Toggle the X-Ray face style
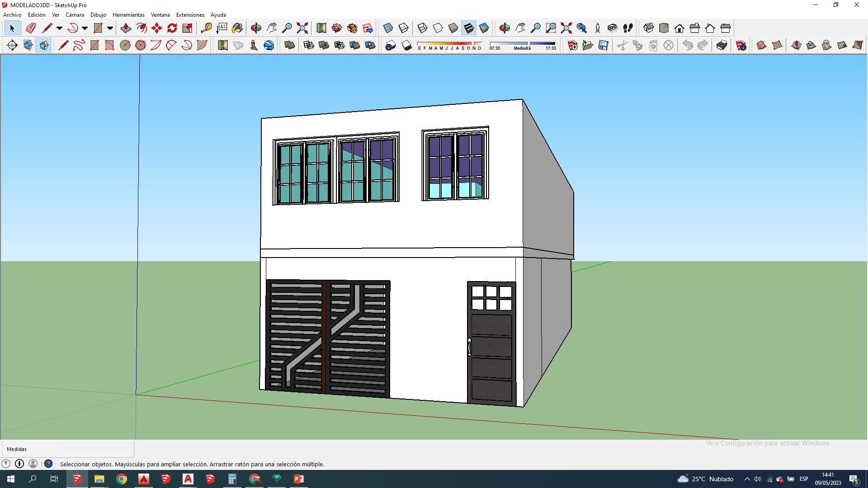 click(388, 28)
